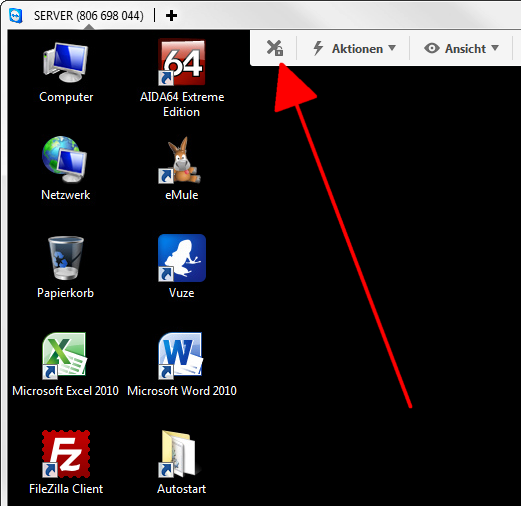The height and width of the screenshot is (506, 521).
Task: Click the 'Microsoft Excel 2010' label text
Action: pyautogui.click(x=65, y=391)
